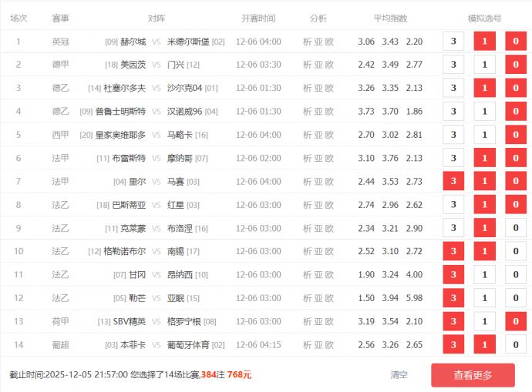The image size is (532, 392).
Task: Select the 1 pick for 甘冈 vs 昂纳西
Action: click(484, 275)
